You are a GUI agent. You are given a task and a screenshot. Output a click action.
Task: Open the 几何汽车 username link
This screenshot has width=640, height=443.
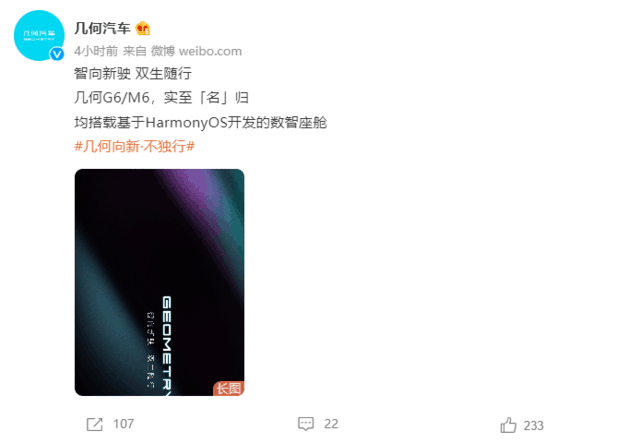102,28
